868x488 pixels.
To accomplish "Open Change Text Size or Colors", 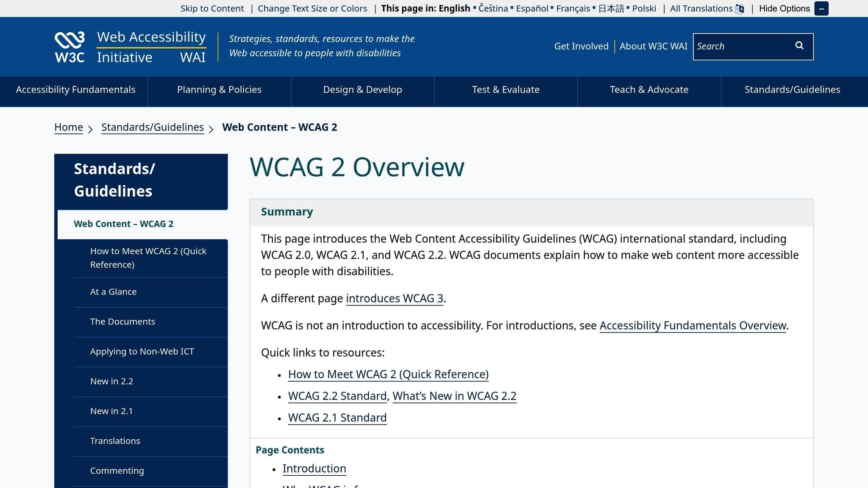I will (313, 8).
